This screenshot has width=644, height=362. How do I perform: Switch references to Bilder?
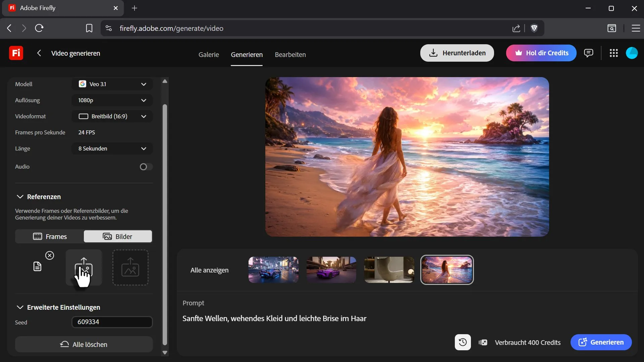point(118,236)
